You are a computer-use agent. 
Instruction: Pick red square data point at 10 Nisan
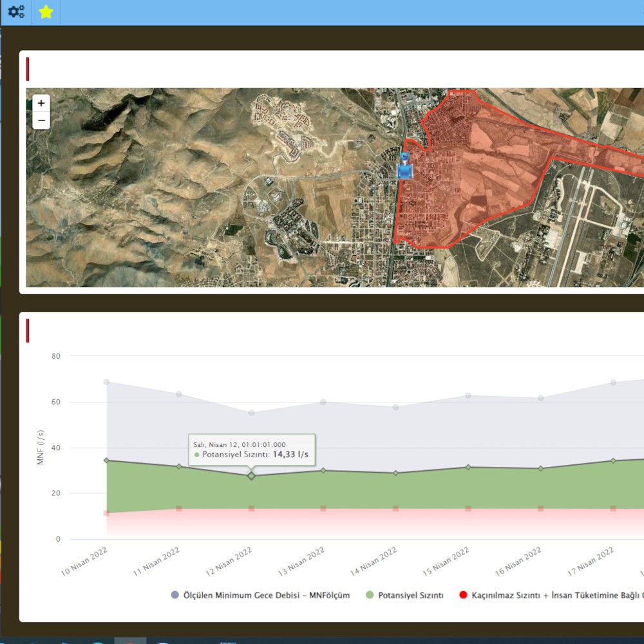tap(107, 513)
